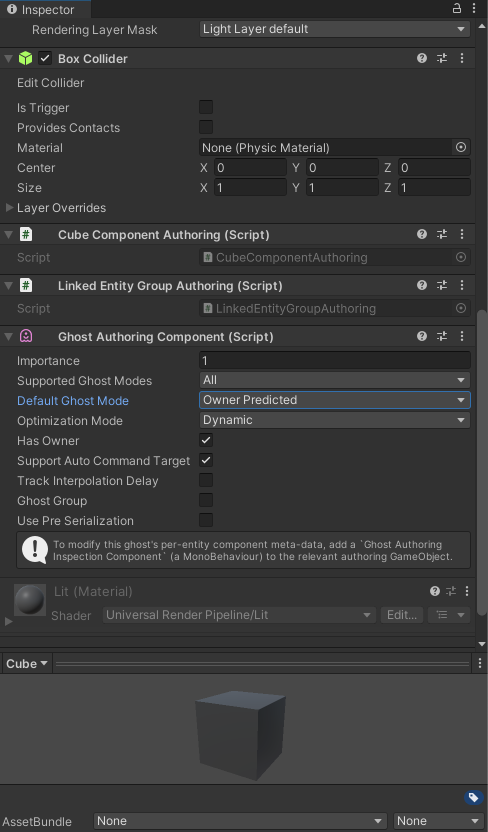Open Lit Material kebab menu
This screenshot has height=832, width=488.
467,591
